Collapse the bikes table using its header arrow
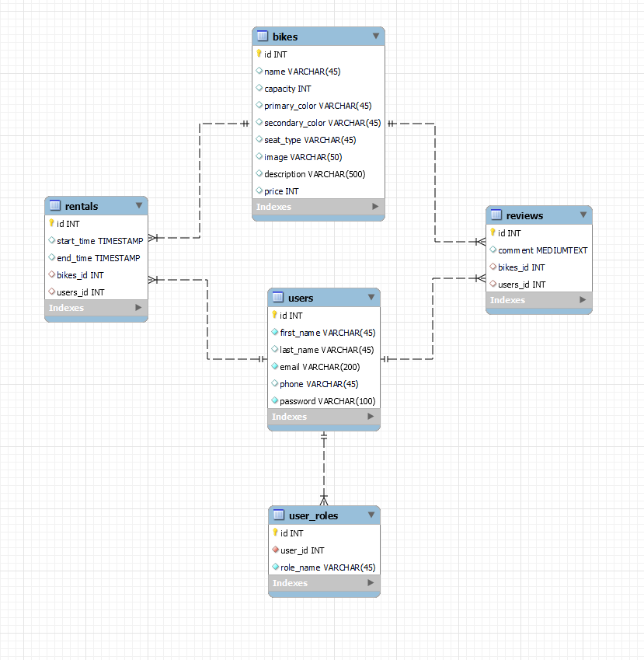 (x=376, y=36)
